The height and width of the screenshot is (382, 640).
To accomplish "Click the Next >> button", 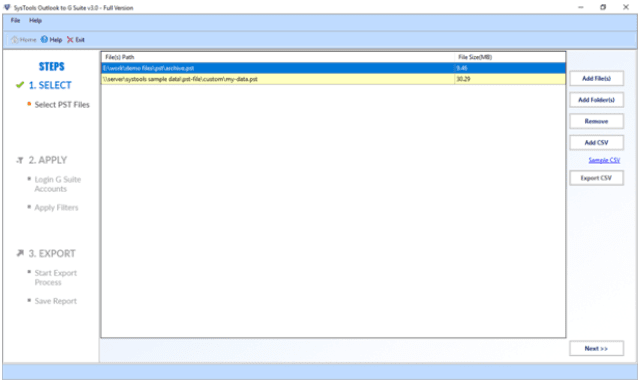I will click(596, 349).
